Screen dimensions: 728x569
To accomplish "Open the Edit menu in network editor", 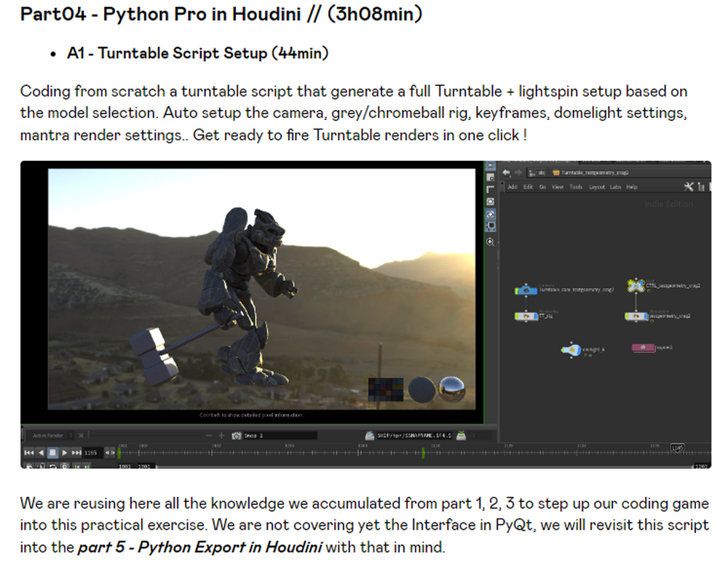I will point(529,187).
